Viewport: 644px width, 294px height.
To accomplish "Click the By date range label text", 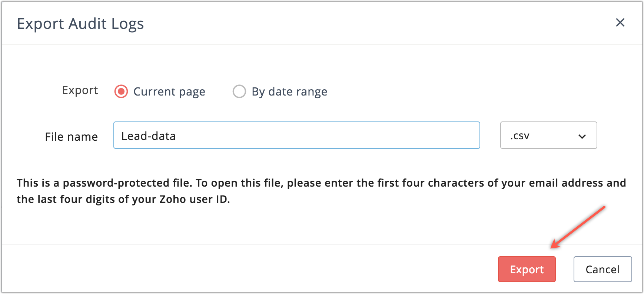I will click(289, 91).
